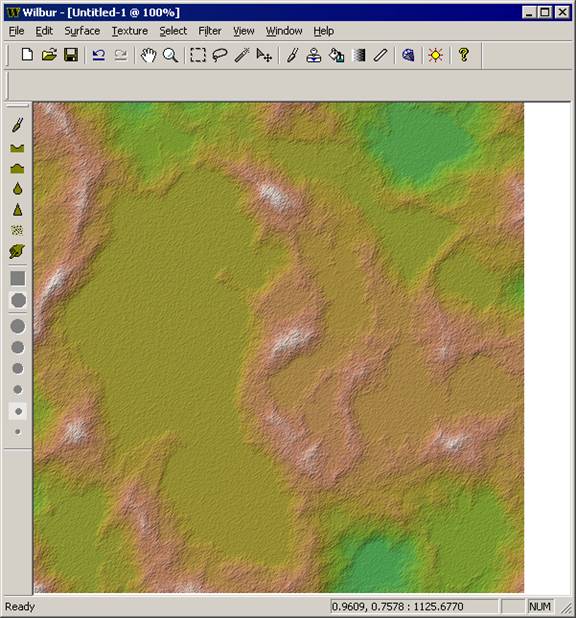
Task: Select the largest circular brush size
Action: pos(18,326)
